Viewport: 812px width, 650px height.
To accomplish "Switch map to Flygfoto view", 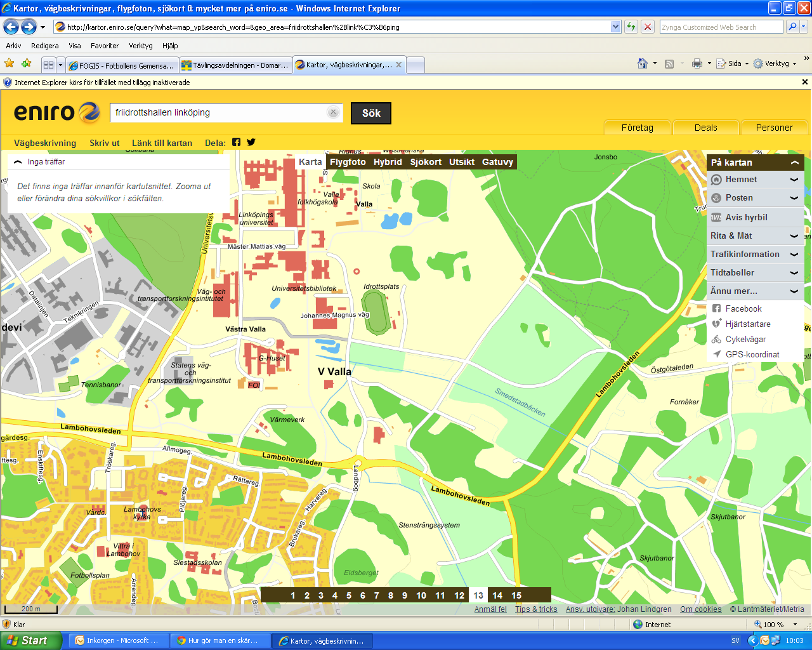I will (x=348, y=162).
